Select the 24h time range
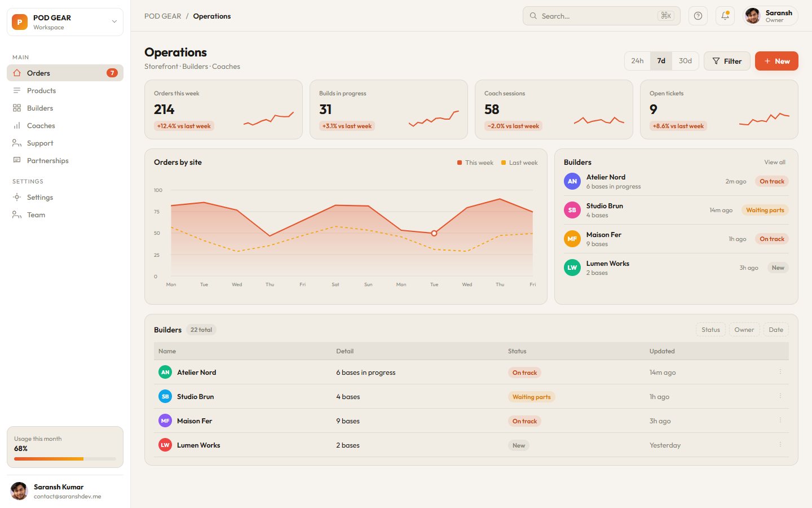The height and width of the screenshot is (508, 812). [x=637, y=61]
